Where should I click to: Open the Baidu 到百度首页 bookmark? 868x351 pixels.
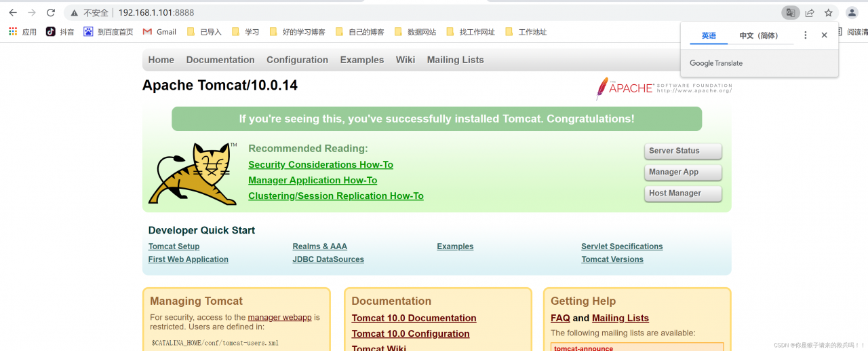click(108, 32)
